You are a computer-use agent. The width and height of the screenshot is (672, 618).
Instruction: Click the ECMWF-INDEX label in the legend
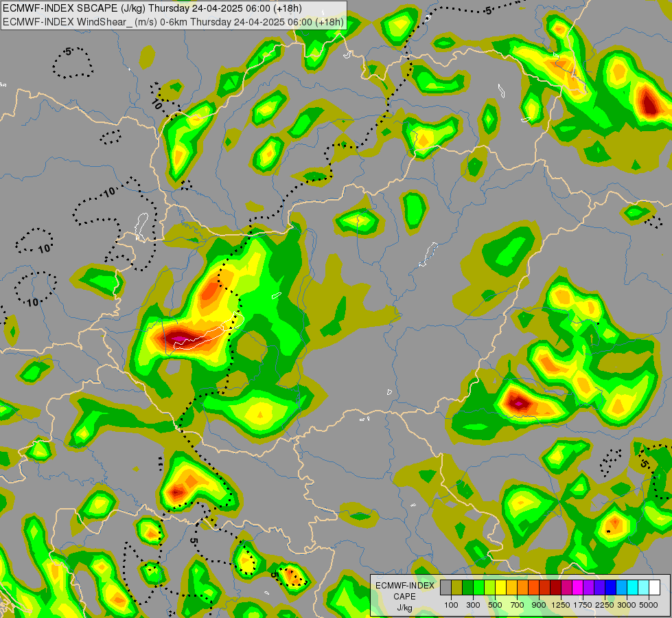[x=405, y=586]
